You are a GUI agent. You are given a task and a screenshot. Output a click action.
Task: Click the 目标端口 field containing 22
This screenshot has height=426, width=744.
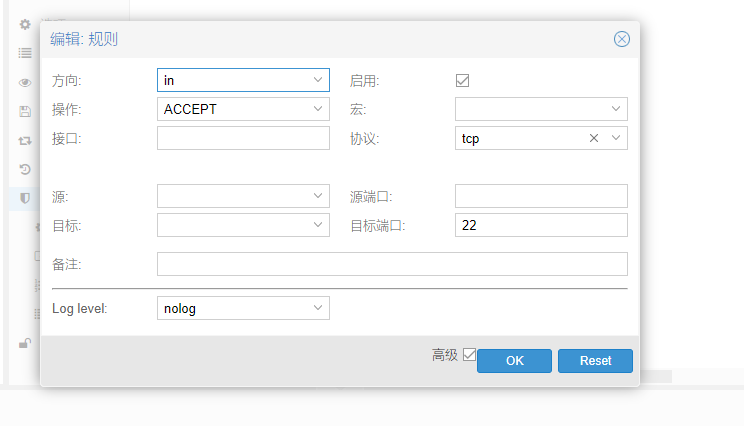click(540, 225)
